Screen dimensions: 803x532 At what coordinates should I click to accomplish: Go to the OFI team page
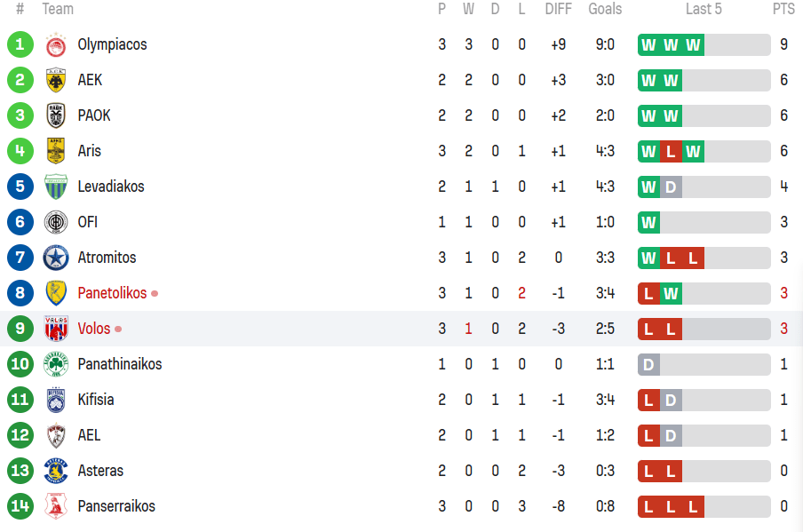click(x=88, y=222)
